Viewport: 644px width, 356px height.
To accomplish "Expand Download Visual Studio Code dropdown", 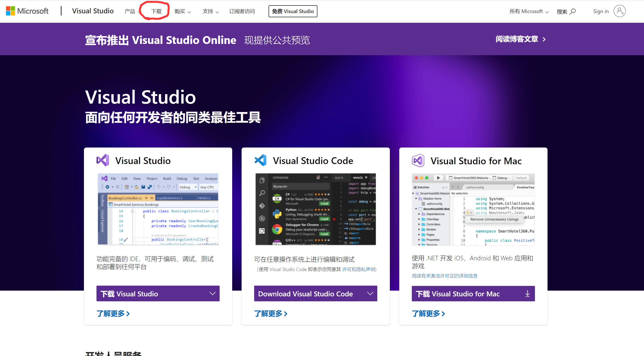I will 370,293.
